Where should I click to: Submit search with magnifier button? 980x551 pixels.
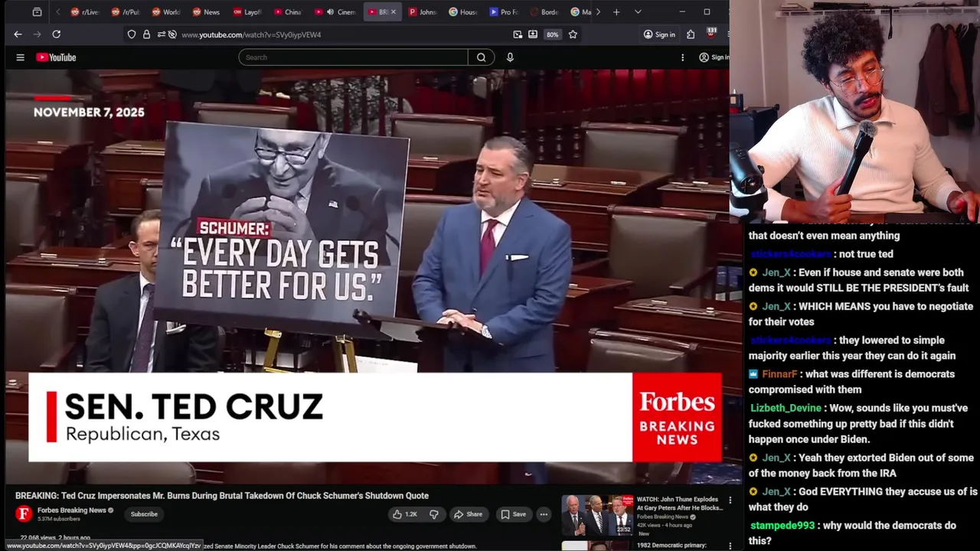point(481,57)
